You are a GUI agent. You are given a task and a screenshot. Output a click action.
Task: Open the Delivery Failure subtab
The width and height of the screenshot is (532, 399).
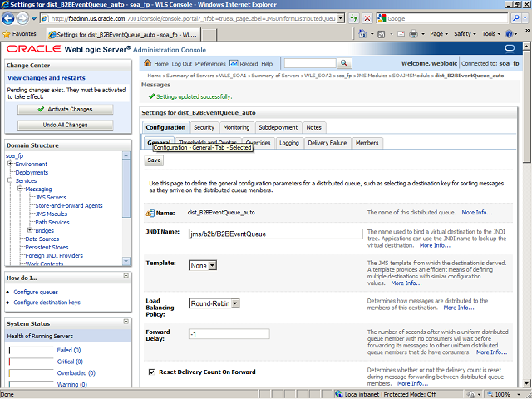(327, 143)
